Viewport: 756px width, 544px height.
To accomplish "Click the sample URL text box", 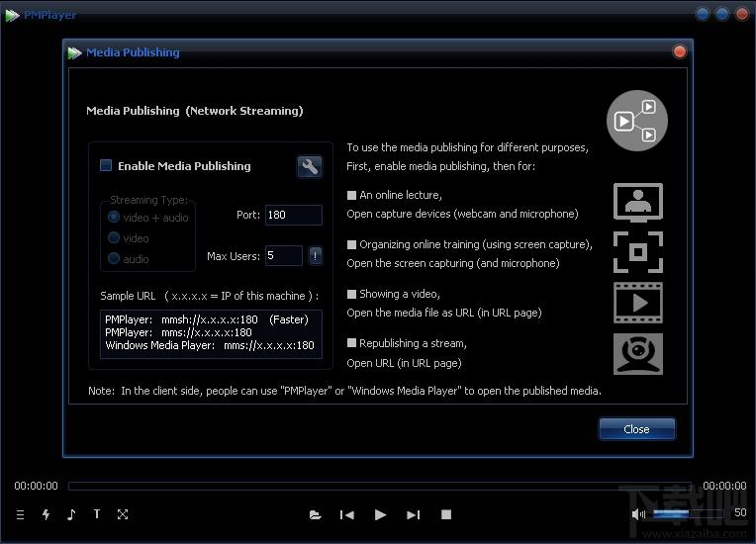I will [211, 334].
